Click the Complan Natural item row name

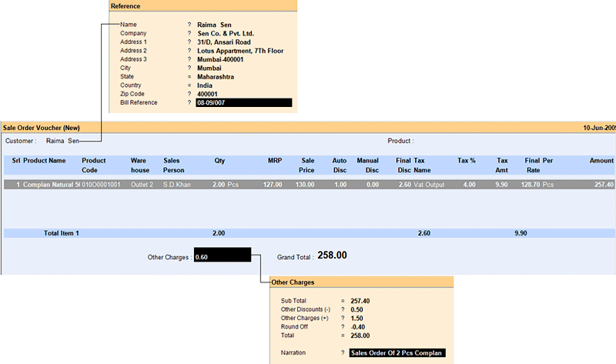(51, 185)
